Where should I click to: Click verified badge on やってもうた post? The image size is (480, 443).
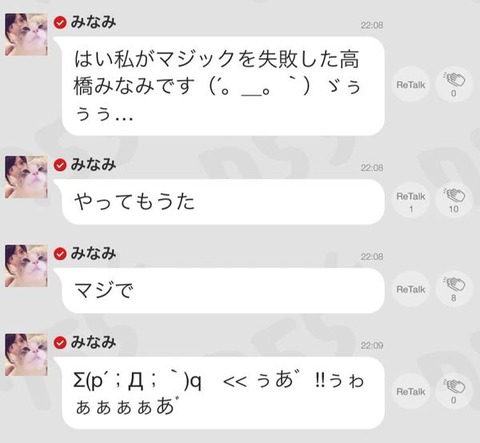pos(60,165)
